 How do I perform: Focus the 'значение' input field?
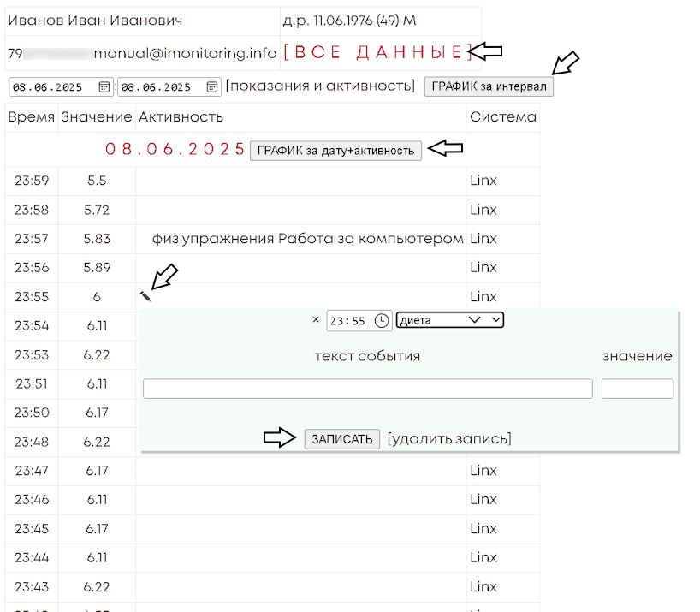tap(637, 389)
